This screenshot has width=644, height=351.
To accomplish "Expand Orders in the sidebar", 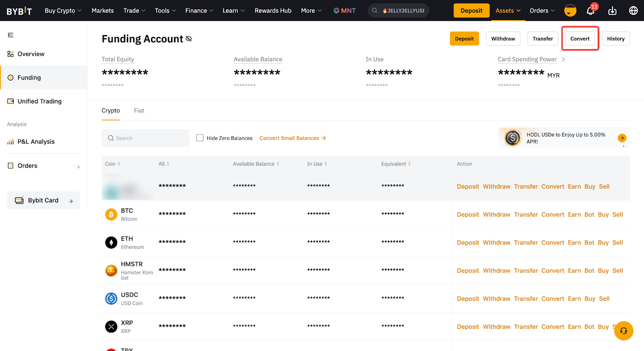I will (x=43, y=166).
